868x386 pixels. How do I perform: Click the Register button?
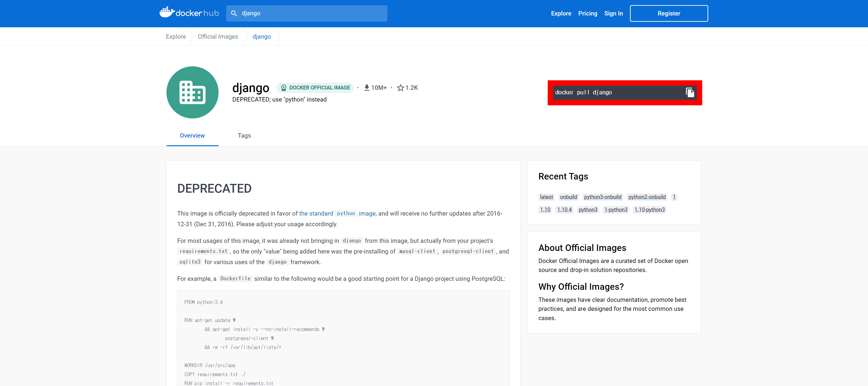[x=669, y=13]
